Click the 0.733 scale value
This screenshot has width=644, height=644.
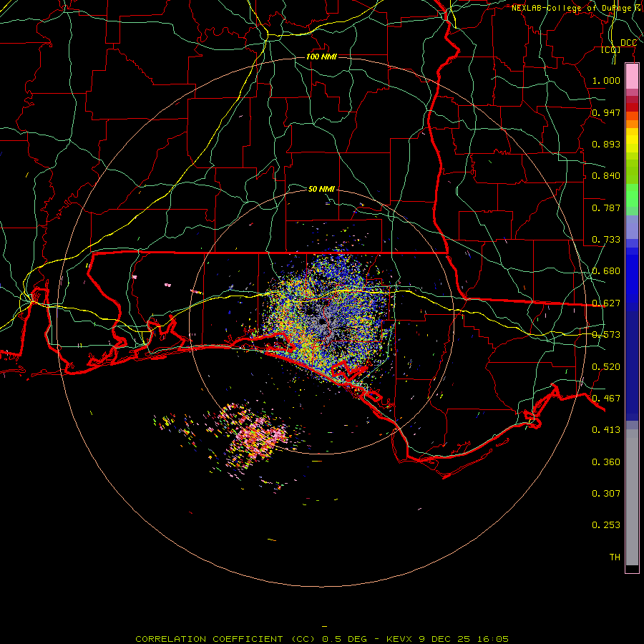click(x=606, y=240)
